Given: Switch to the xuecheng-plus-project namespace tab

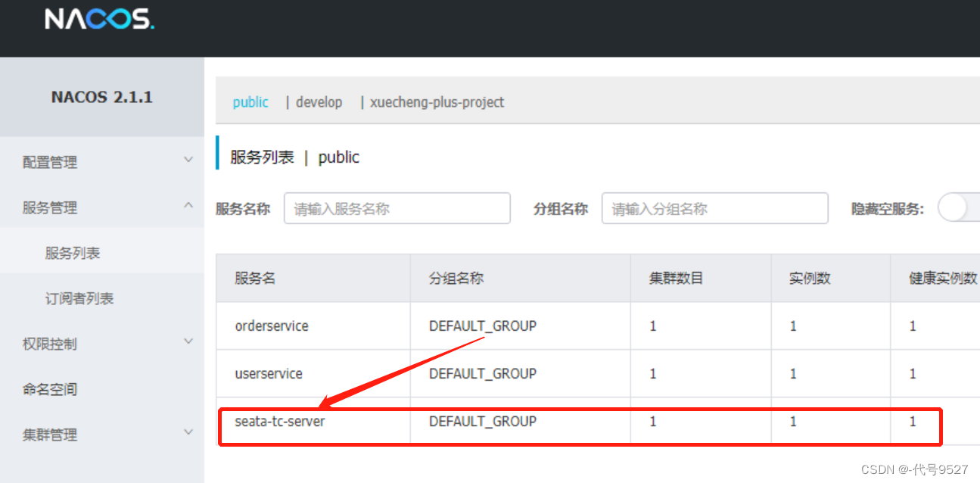Looking at the screenshot, I should pyautogui.click(x=437, y=101).
